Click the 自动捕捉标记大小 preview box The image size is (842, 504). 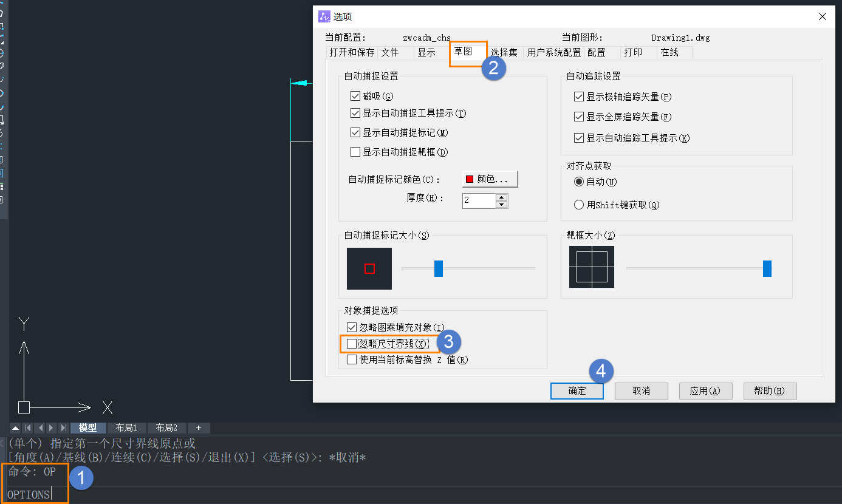[x=369, y=268]
